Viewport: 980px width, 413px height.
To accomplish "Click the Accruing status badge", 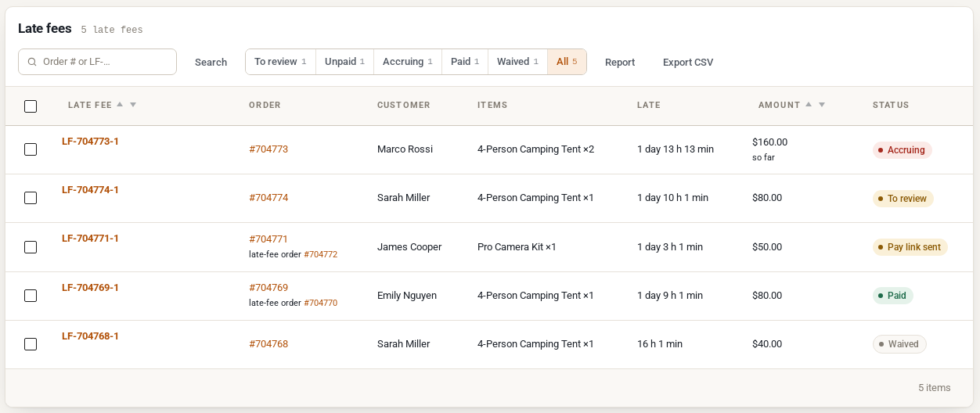I will pos(902,150).
